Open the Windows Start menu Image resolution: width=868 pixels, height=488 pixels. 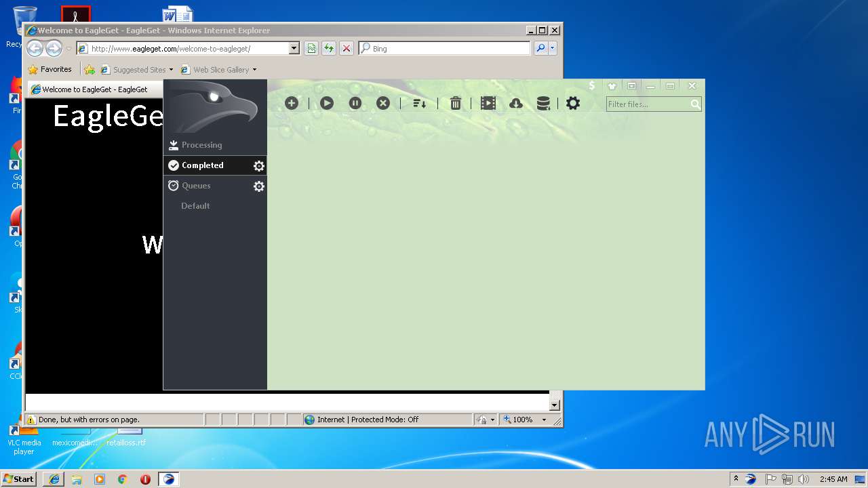[x=19, y=479]
